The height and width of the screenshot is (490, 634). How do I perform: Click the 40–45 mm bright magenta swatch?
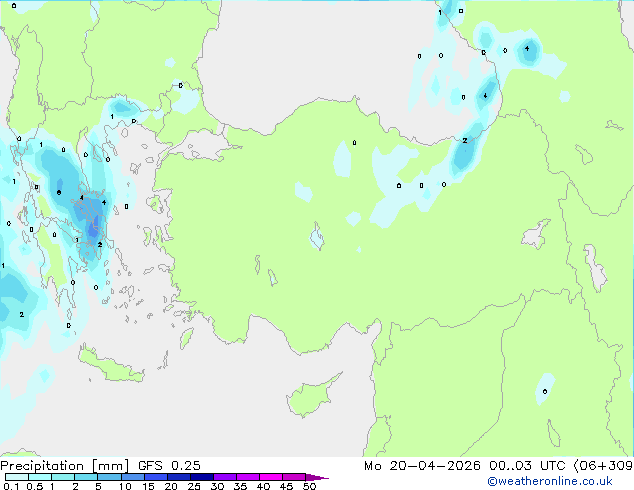[271, 477]
